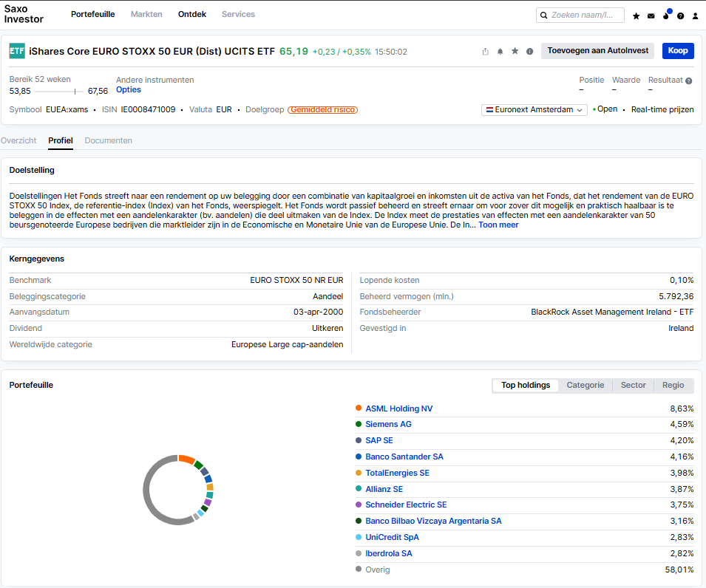Click the blue Koop button
706x588 pixels.
click(678, 51)
